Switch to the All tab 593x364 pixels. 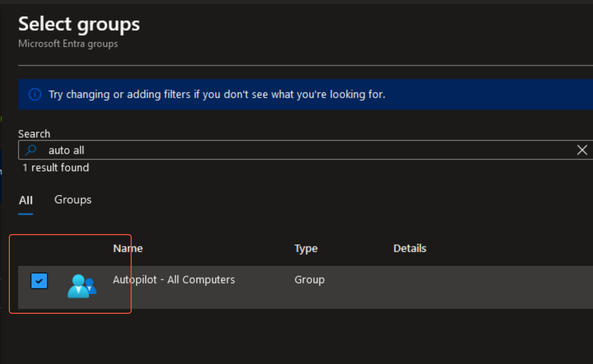[x=26, y=200]
